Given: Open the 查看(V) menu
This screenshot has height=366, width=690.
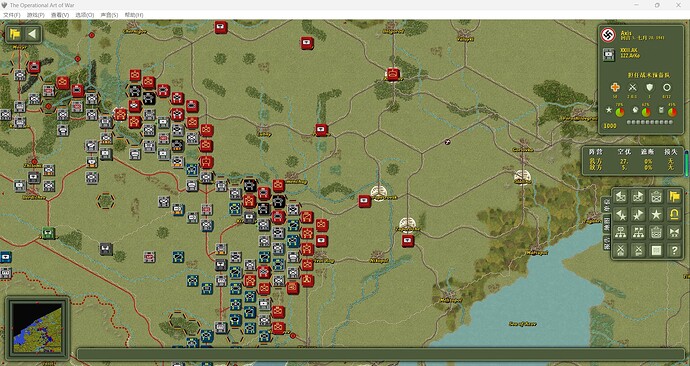Looking at the screenshot, I should pyautogui.click(x=60, y=15).
